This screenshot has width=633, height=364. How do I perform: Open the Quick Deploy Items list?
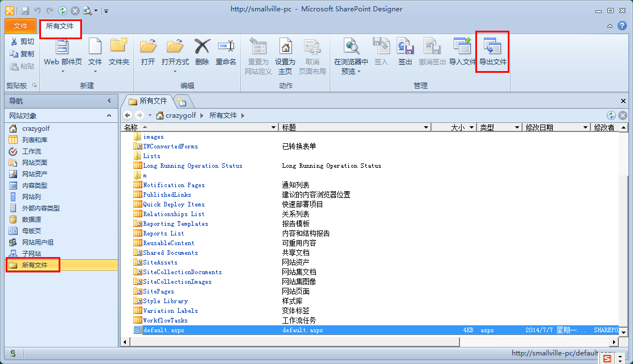point(174,204)
